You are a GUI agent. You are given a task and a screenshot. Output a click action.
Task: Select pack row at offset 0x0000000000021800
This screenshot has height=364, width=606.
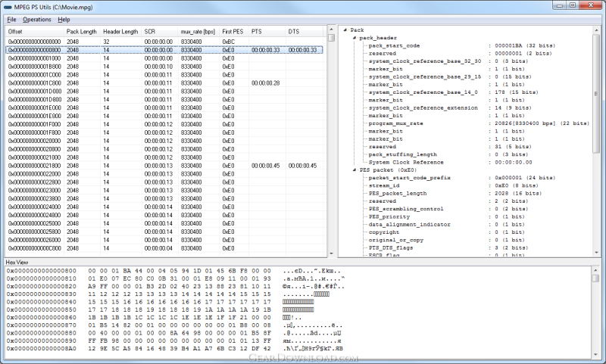coord(164,166)
